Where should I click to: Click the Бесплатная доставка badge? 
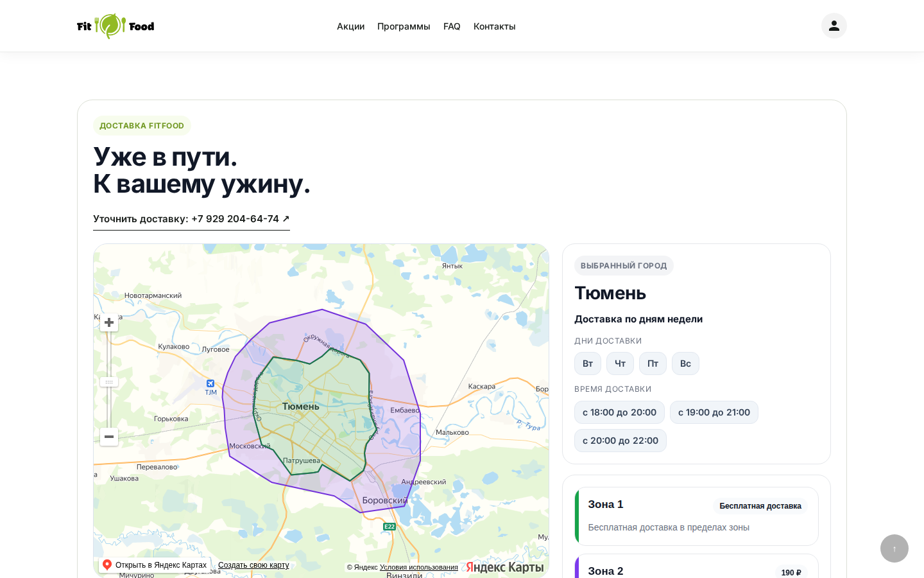[x=760, y=506]
